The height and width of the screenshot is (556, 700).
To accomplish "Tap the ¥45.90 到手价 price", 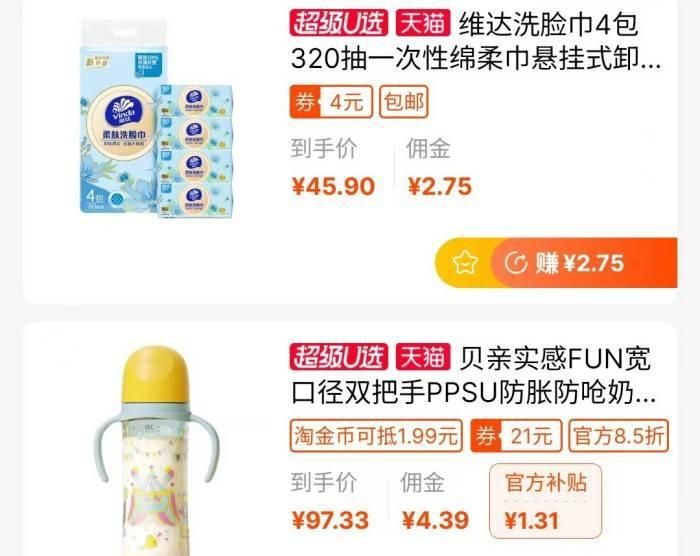I will pos(333,186).
